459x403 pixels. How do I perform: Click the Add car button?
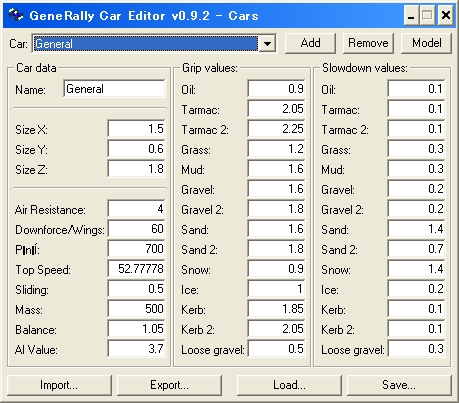tap(310, 43)
